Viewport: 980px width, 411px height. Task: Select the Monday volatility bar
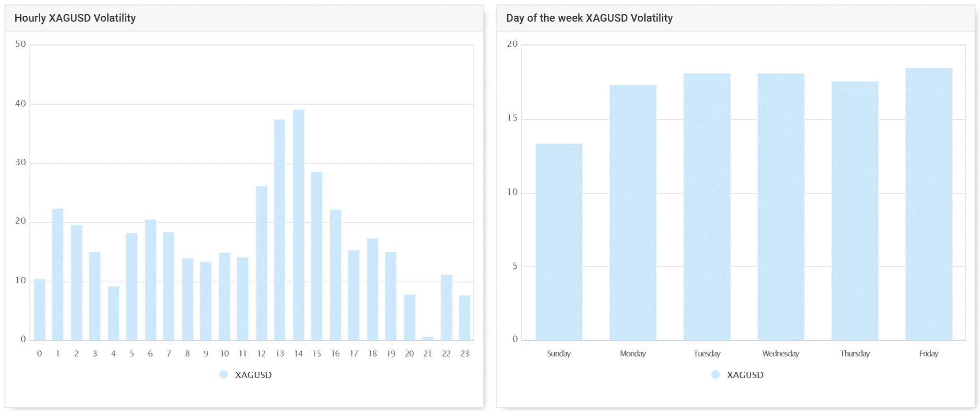tap(633, 212)
